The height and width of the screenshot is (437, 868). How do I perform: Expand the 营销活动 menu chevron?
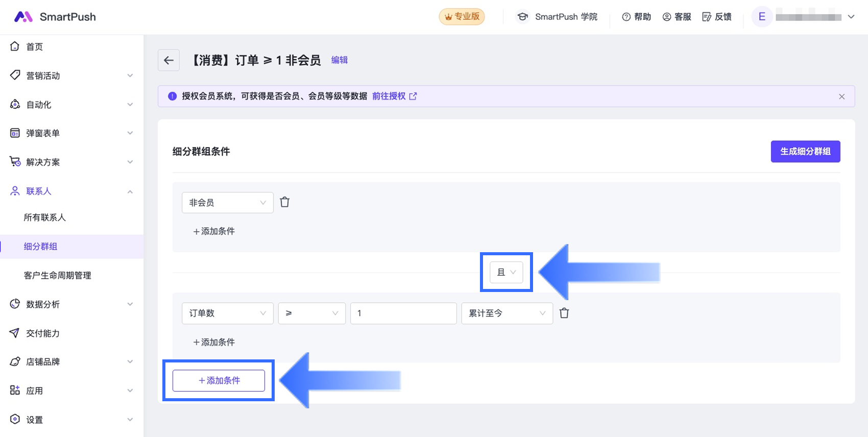130,76
